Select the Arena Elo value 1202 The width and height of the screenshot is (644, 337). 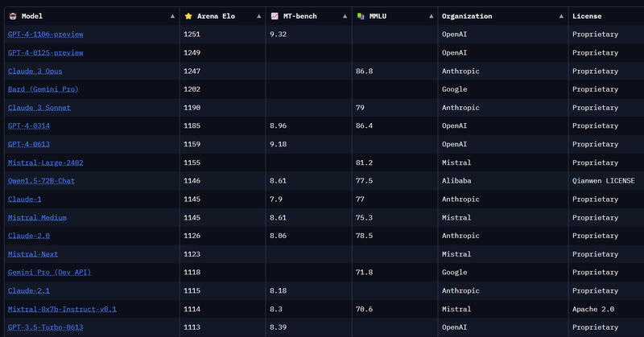click(192, 89)
